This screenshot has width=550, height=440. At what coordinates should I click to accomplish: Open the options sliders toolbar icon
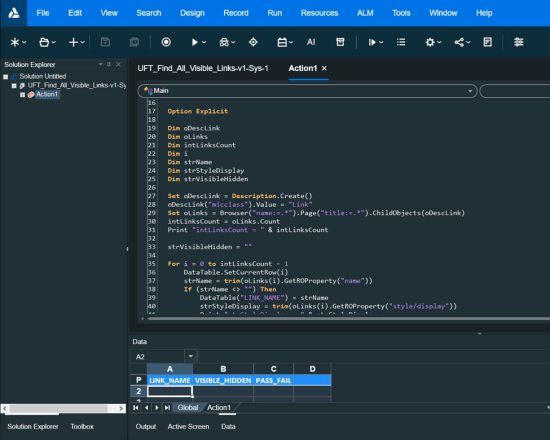click(519, 42)
